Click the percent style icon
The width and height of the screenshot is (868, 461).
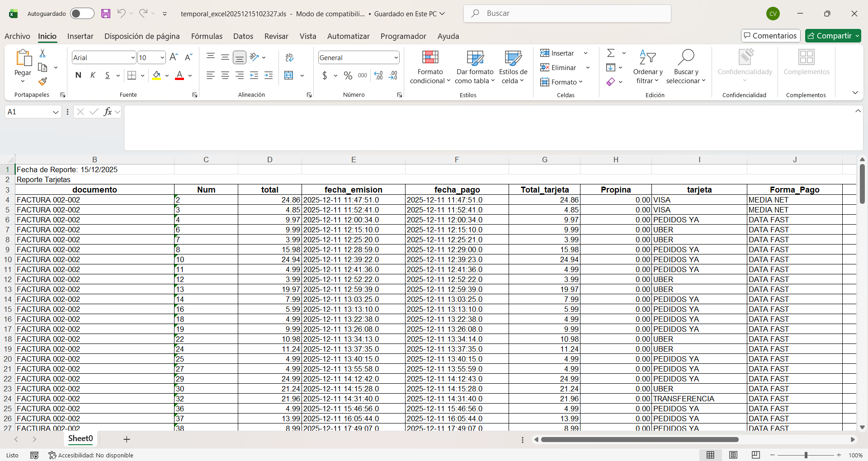(x=348, y=75)
